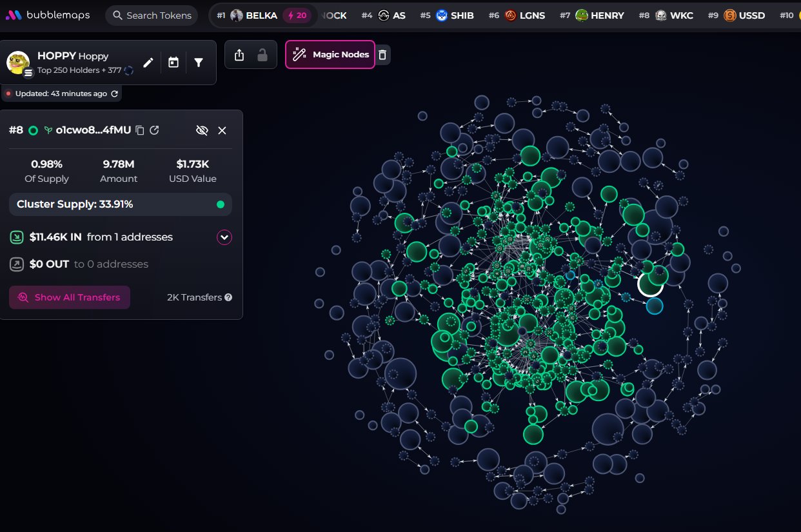Image resolution: width=801 pixels, height=532 pixels.
Task: Click the Magic Nodes button
Action: point(330,55)
